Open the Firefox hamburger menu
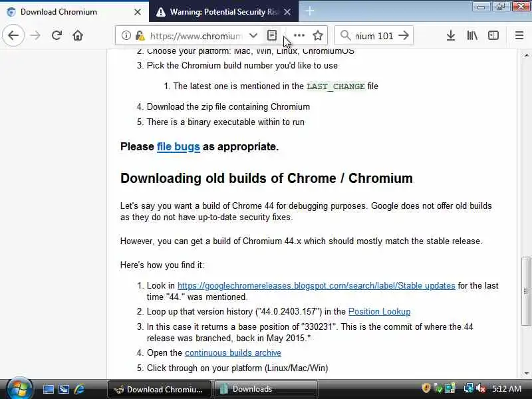Viewport: 532px width, 399px height. pos(519,35)
